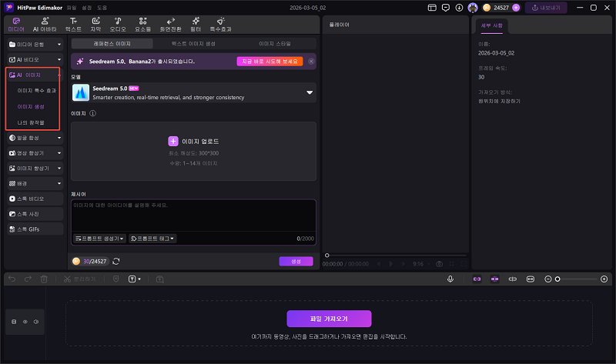The image size is (616, 364).
Task: Add credits with the purple plus icon
Action: tap(516, 8)
